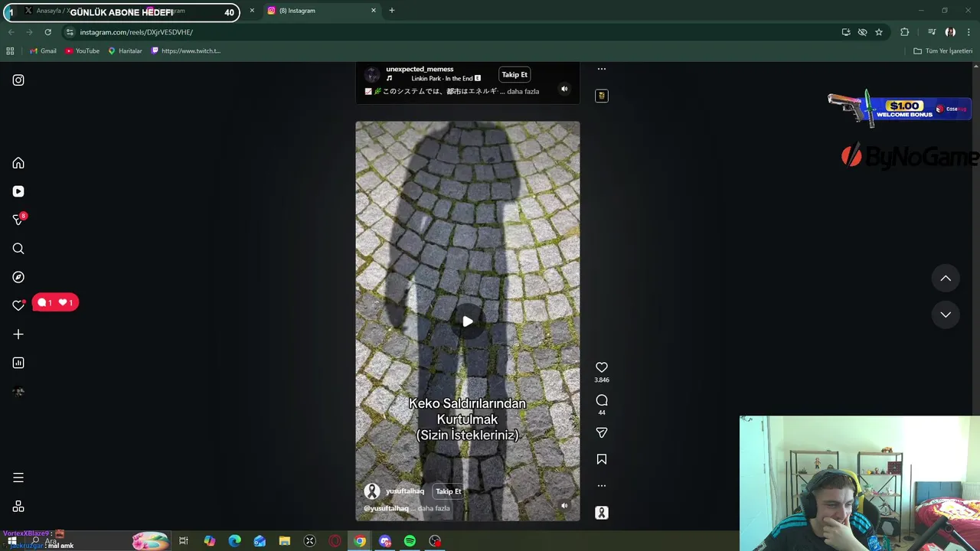Open audio thumbnail at reel bottom right
This screenshot has width=980, height=551.
click(602, 513)
